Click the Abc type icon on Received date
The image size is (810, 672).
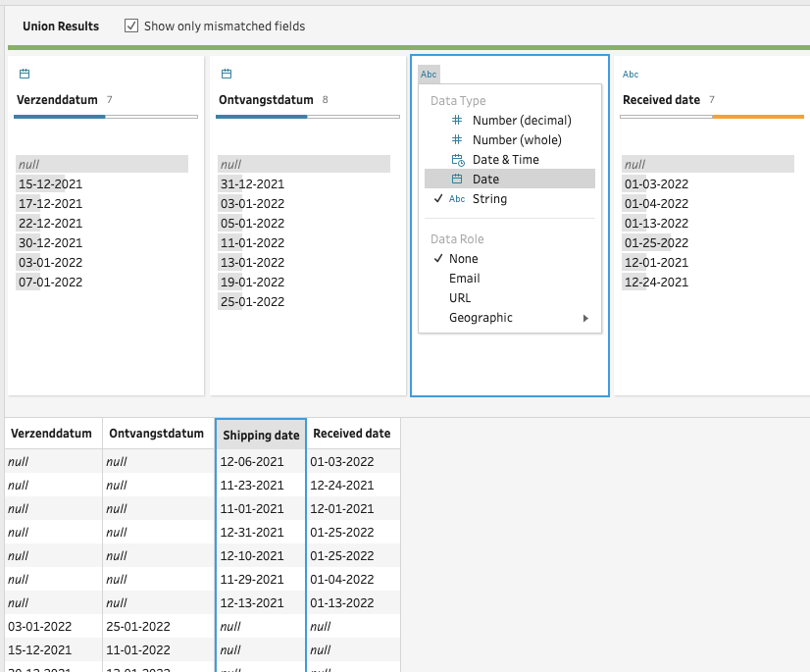631,74
